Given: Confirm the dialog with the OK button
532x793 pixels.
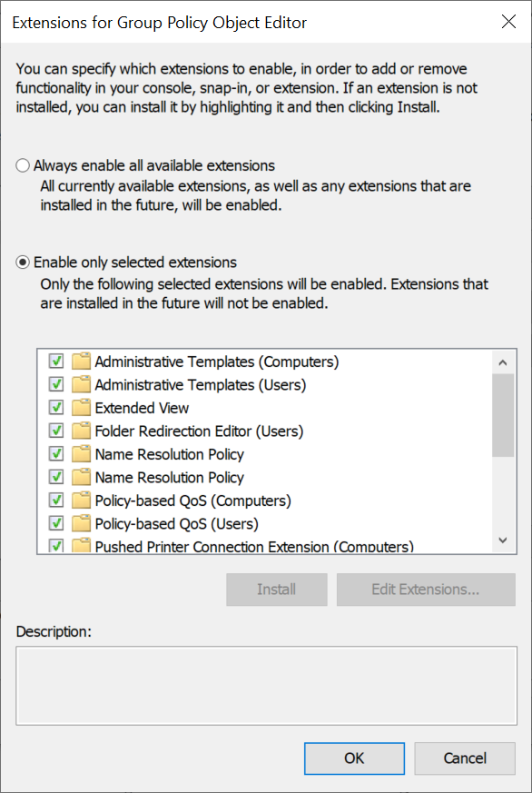Looking at the screenshot, I should click(x=354, y=758).
